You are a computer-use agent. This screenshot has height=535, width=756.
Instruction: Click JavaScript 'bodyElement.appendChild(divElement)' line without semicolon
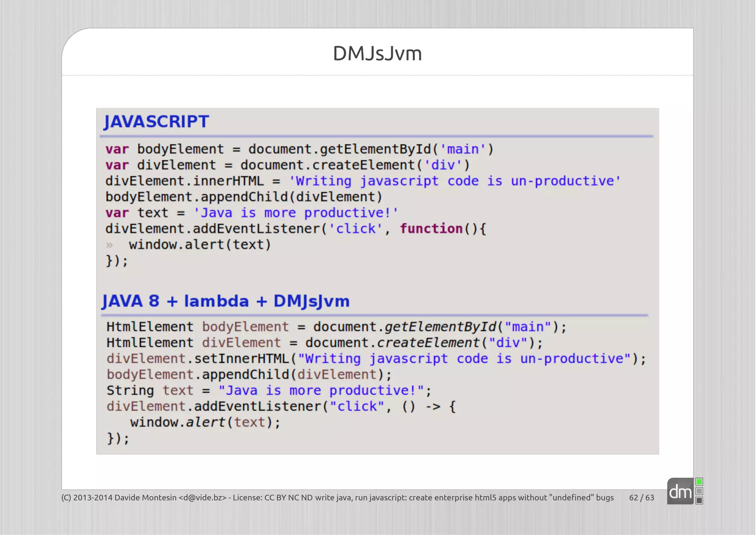(244, 197)
